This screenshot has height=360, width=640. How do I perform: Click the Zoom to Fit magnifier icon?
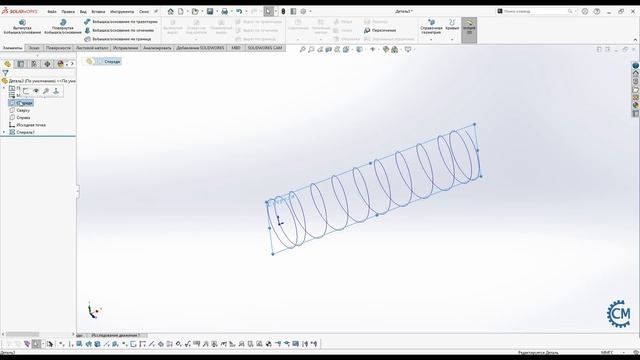pos(302,49)
